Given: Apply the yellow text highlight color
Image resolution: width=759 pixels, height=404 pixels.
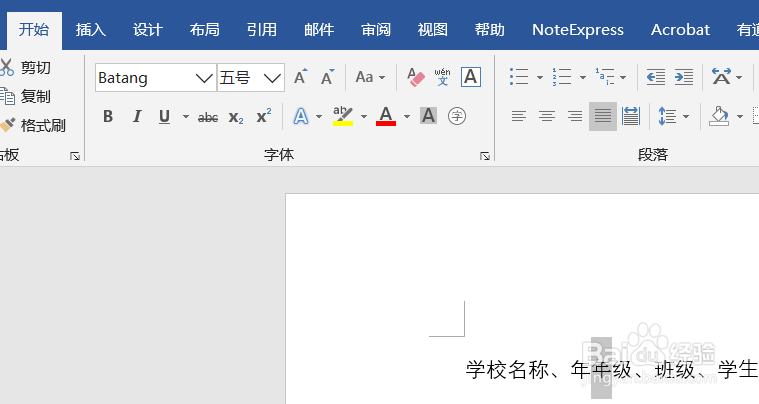Looking at the screenshot, I should [343, 117].
